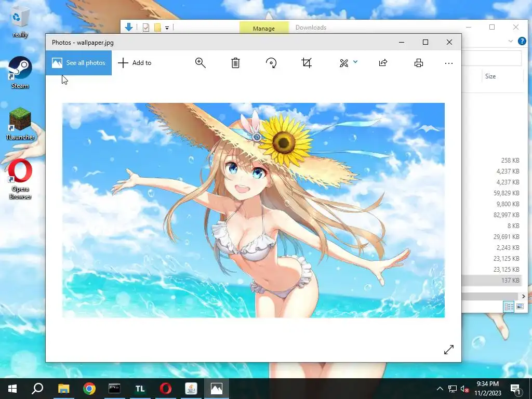
Task: Show hidden system tray icons
Action: pos(440,389)
